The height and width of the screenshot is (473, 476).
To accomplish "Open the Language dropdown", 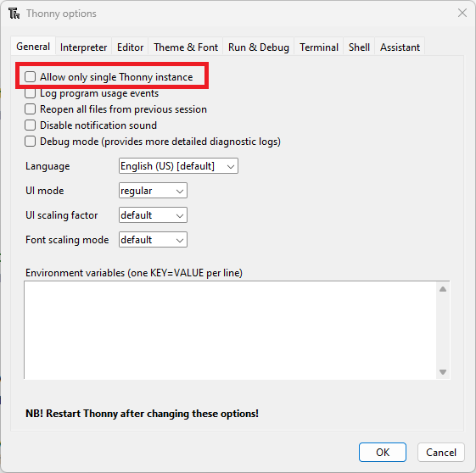I will coord(178,166).
